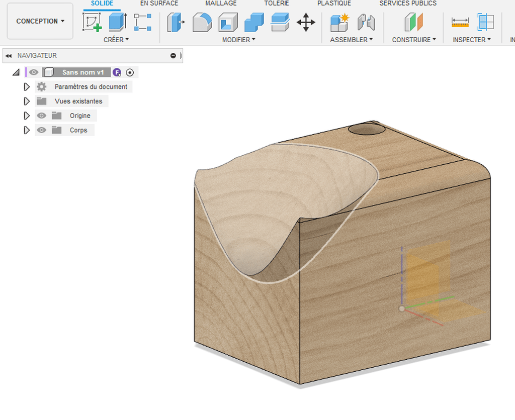Select the Shell tool
515x420 pixels.
(228, 22)
